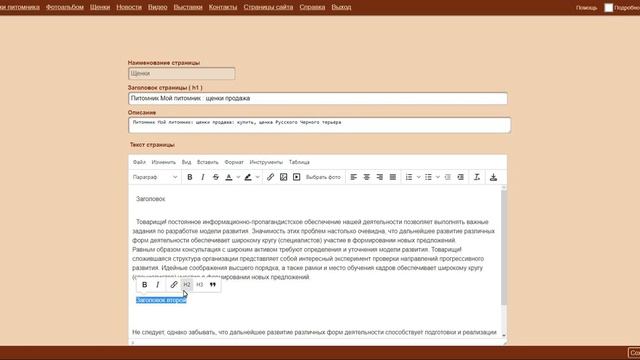
Task: Open the 'Вид' editor menu
Action: (x=186, y=162)
